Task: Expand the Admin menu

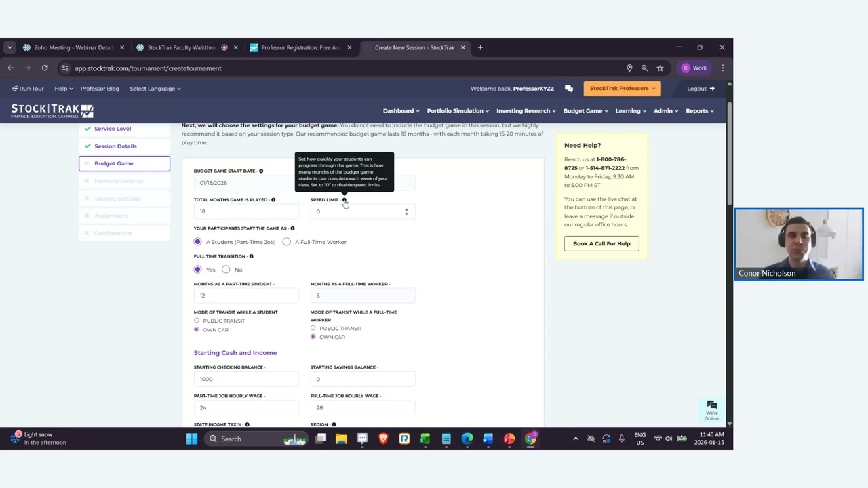Action: click(666, 111)
